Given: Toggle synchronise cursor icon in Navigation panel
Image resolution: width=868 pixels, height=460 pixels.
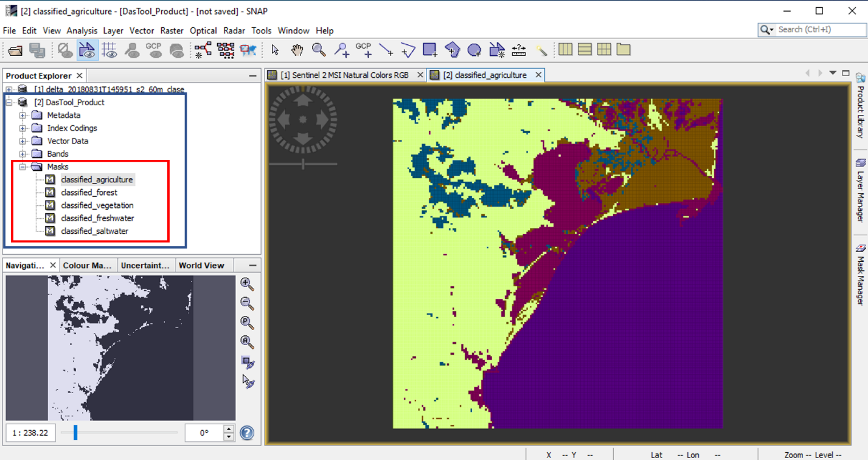Looking at the screenshot, I should (x=247, y=382).
